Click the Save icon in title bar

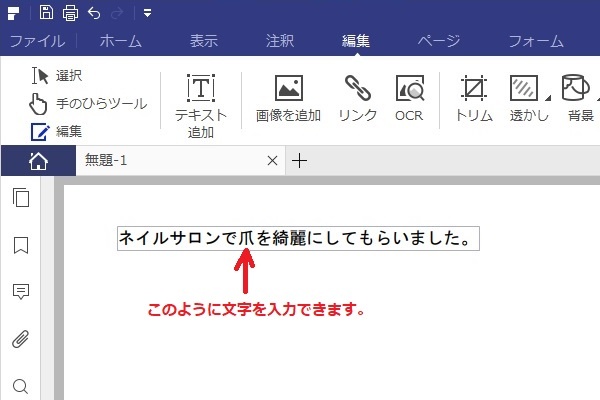pyautogui.click(x=47, y=13)
